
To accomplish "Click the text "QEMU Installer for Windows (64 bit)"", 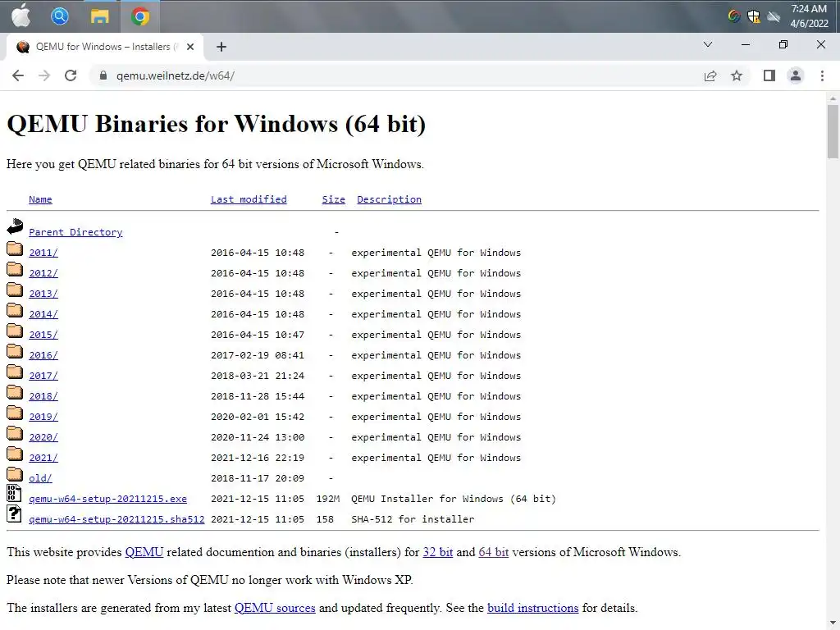I will pyautogui.click(x=453, y=499).
